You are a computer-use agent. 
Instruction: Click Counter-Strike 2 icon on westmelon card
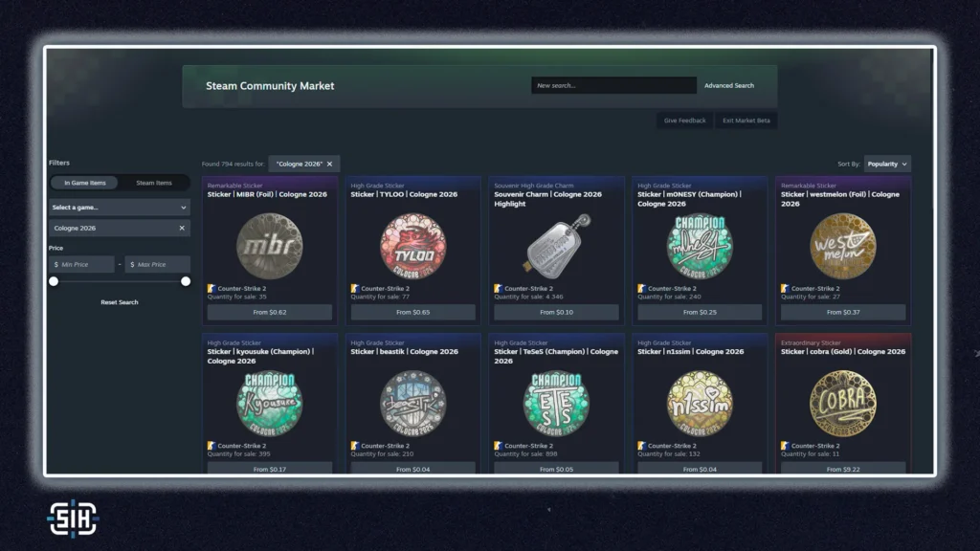coord(785,289)
